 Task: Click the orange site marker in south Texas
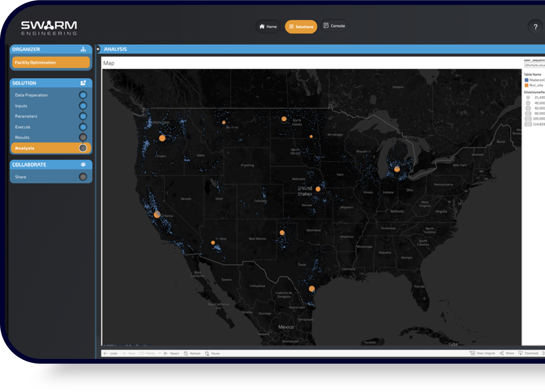[311, 289]
